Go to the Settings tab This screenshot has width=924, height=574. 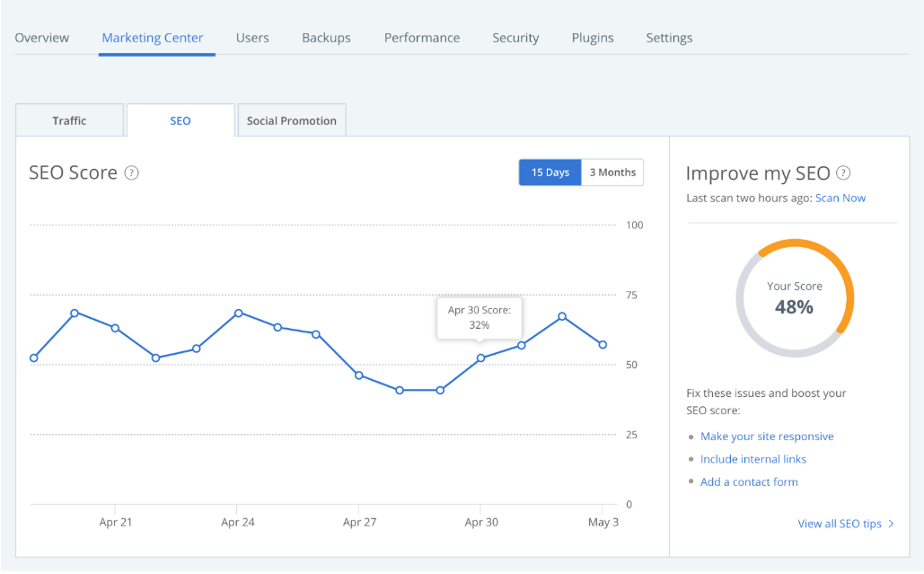coord(669,38)
